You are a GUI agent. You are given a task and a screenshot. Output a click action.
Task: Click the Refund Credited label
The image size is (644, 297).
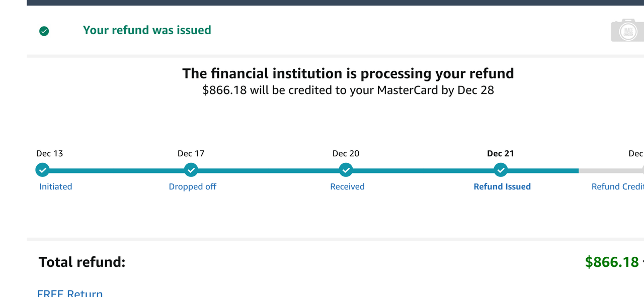[x=618, y=186]
